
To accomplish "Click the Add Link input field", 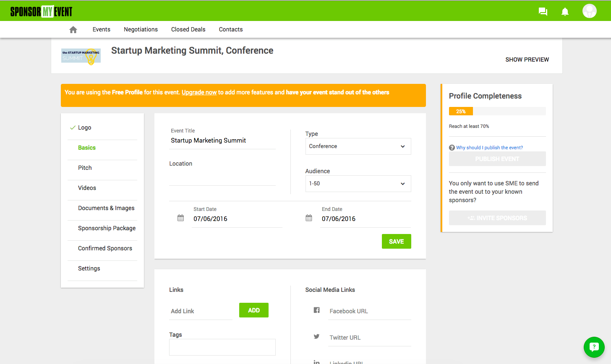I will point(201,311).
